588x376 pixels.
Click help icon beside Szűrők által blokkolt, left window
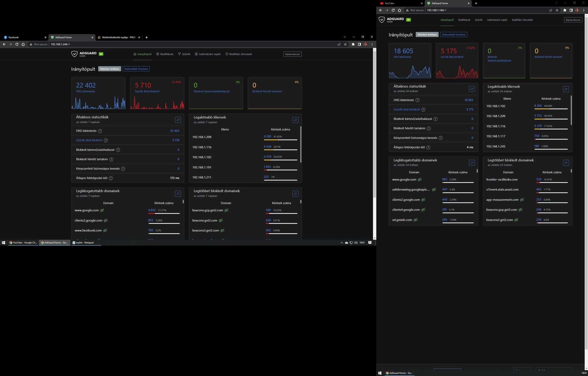coord(106,140)
